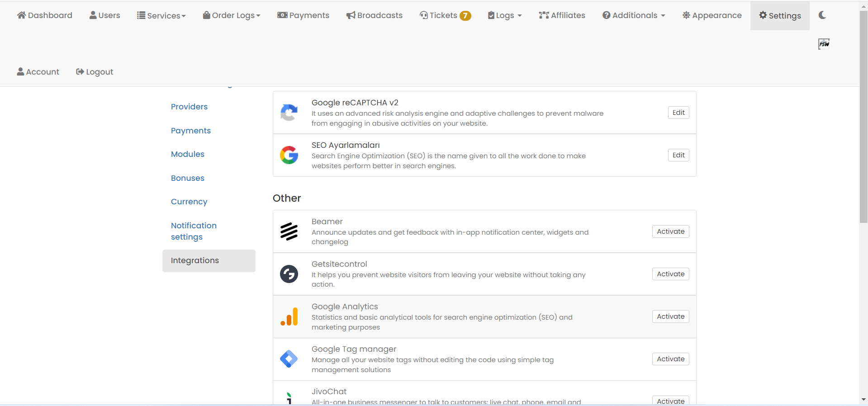868x406 pixels.
Task: Click the scrollbar down arrow
Action: (863, 400)
